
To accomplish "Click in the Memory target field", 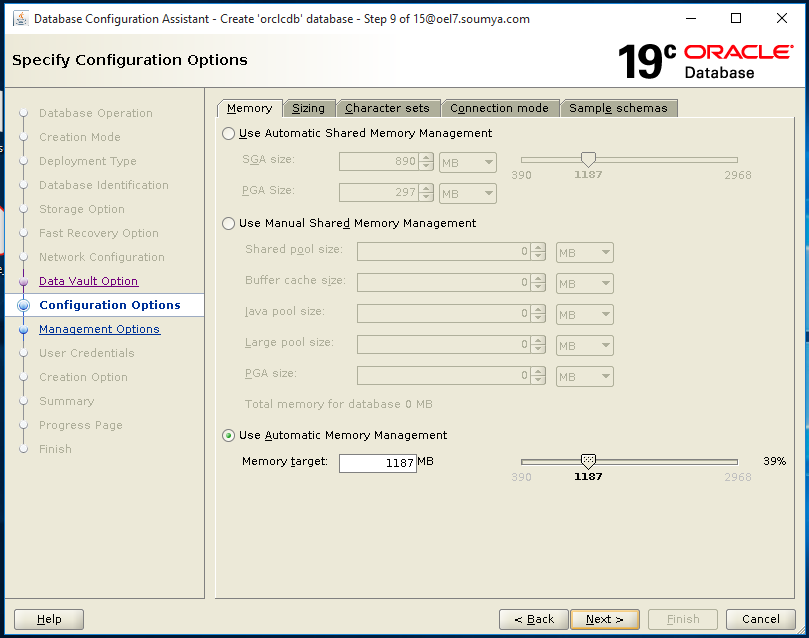I will point(378,463).
